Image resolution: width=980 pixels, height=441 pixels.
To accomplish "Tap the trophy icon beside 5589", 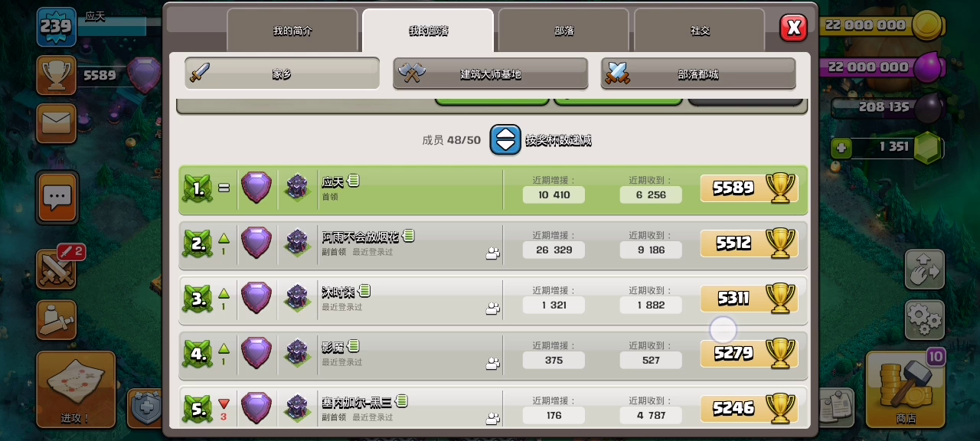I will (x=57, y=75).
